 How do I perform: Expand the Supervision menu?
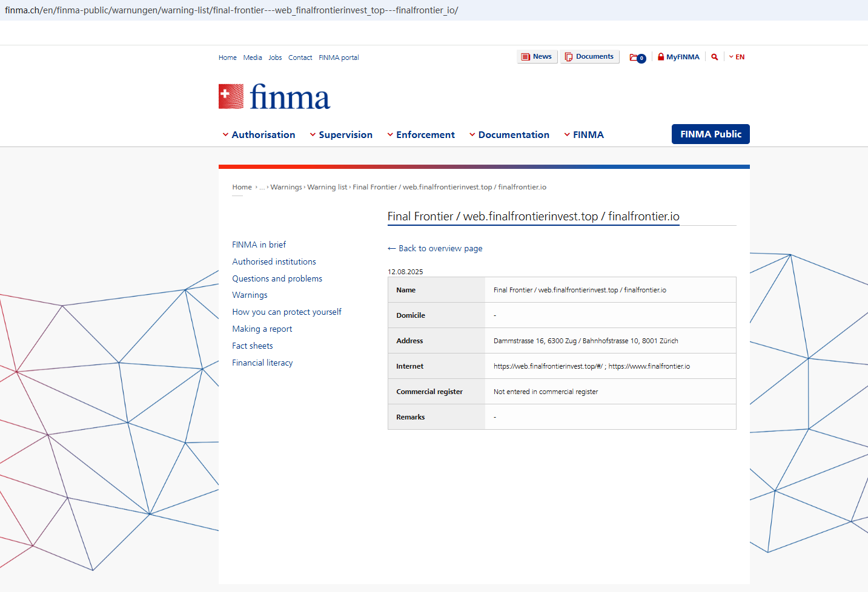coord(341,134)
